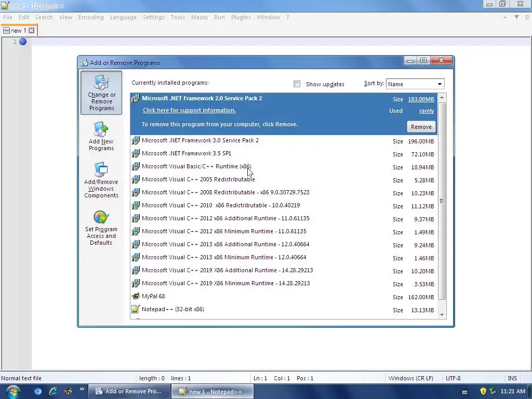Select Microsoft .NET Framework 3.5 SP1 row text
This screenshot has width=532, height=399.
[187, 153]
